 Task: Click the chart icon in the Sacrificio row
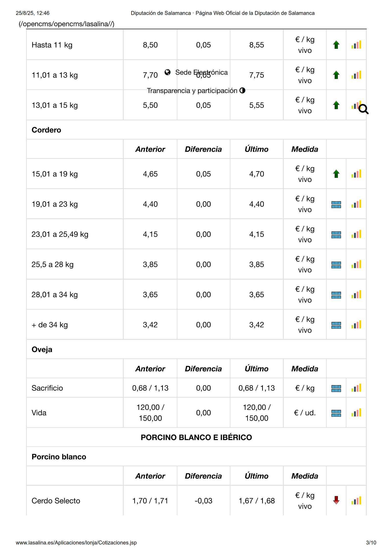tap(356, 388)
